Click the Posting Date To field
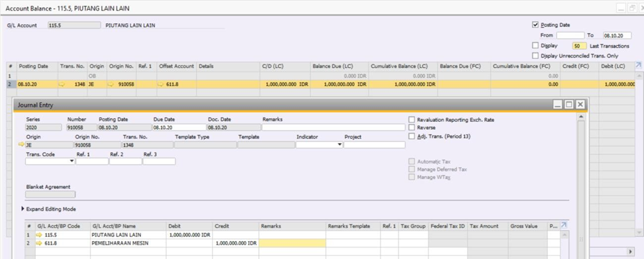The image size is (644, 259). [617, 35]
